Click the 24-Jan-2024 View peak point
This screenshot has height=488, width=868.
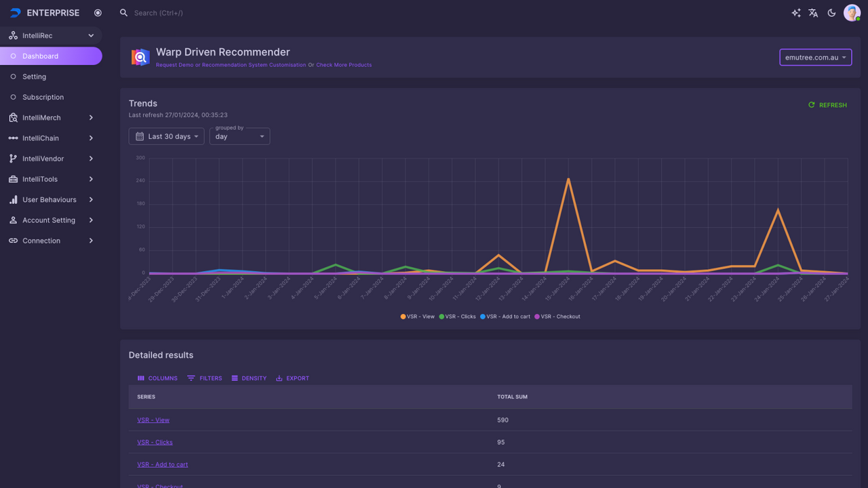778,209
